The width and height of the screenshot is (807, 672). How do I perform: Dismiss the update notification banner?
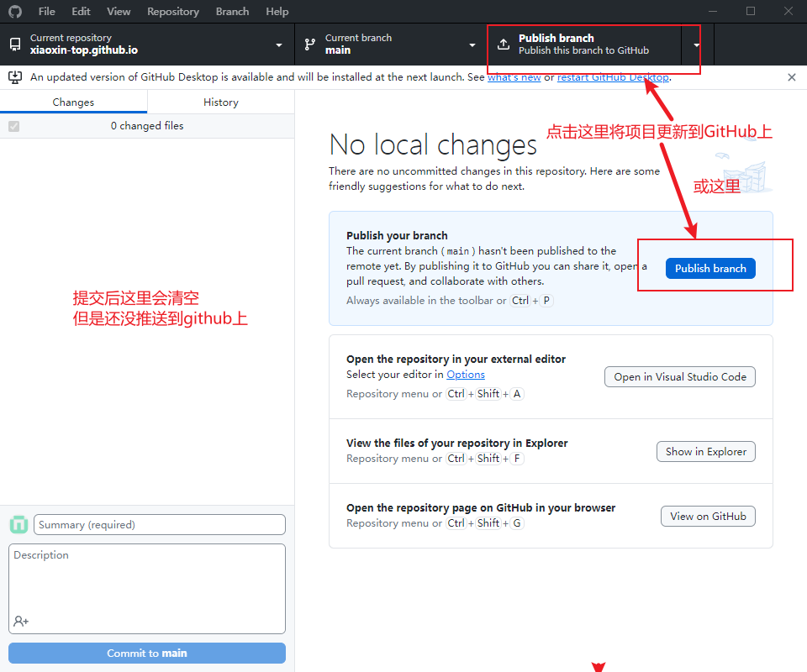[791, 77]
